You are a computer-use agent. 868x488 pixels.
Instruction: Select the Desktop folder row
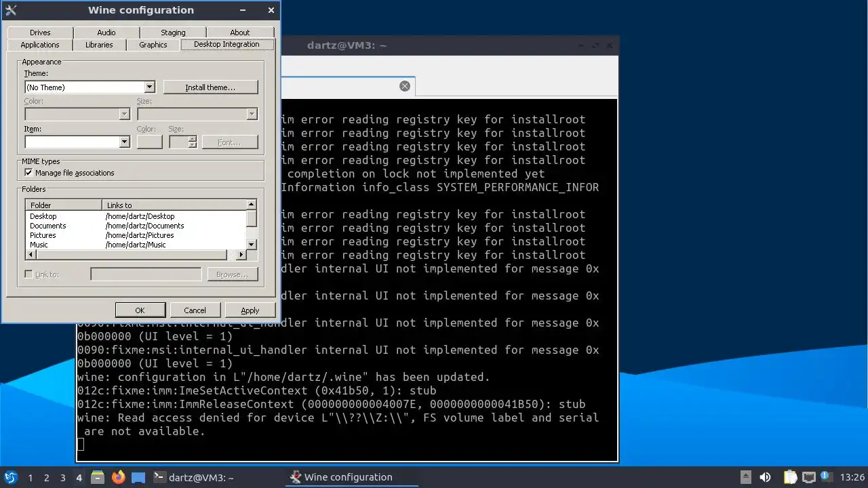click(136, 216)
